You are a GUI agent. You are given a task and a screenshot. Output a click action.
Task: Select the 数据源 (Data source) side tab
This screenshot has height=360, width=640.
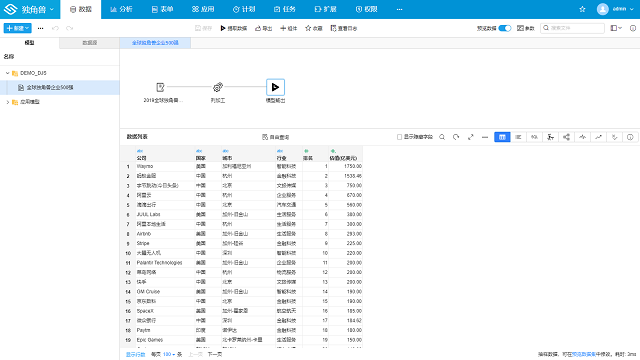pyautogui.click(x=89, y=42)
